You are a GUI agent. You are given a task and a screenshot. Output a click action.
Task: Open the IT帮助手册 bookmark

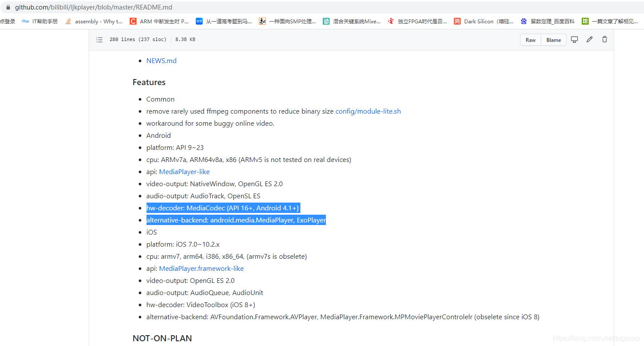point(40,21)
